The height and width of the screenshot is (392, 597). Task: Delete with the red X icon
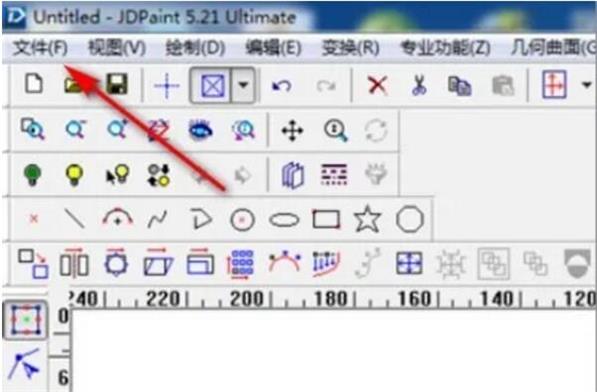pos(377,85)
